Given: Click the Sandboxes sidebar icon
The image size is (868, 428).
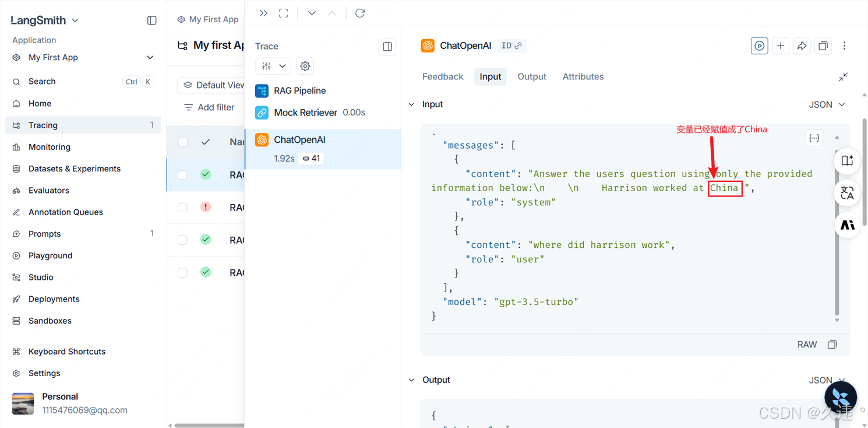Looking at the screenshot, I should 16,321.
